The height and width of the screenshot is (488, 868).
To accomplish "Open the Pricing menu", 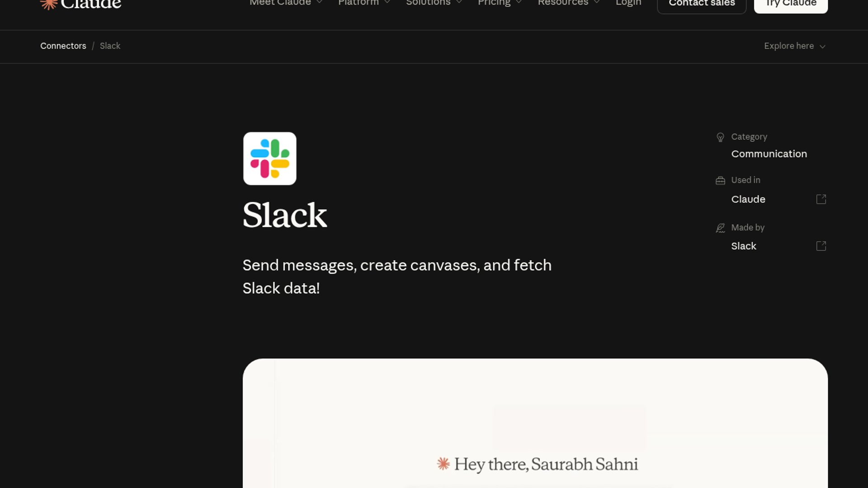I will pos(500,3).
